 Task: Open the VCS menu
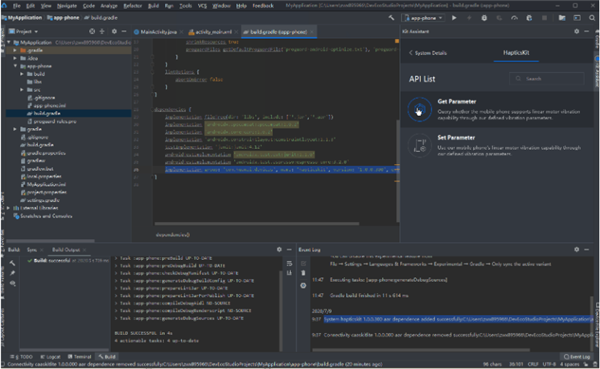click(202, 6)
